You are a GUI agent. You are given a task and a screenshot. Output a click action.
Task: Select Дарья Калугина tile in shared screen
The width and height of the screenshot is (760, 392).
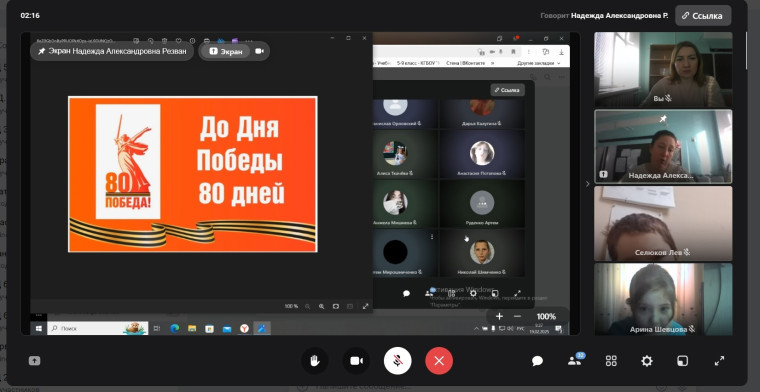482,114
